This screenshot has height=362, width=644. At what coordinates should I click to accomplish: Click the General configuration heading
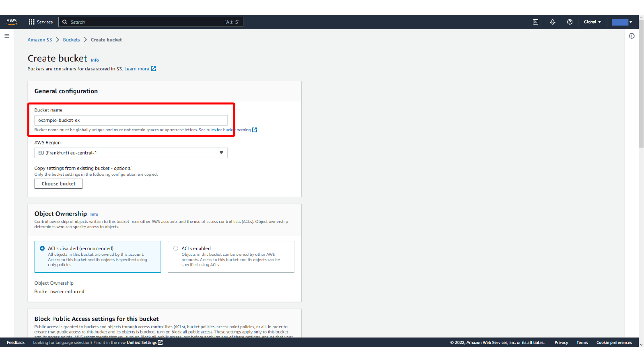tap(66, 91)
